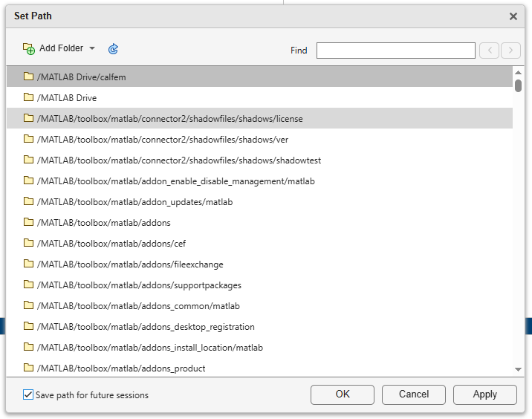Click folder icon beside addons/fileexchange

28,263
